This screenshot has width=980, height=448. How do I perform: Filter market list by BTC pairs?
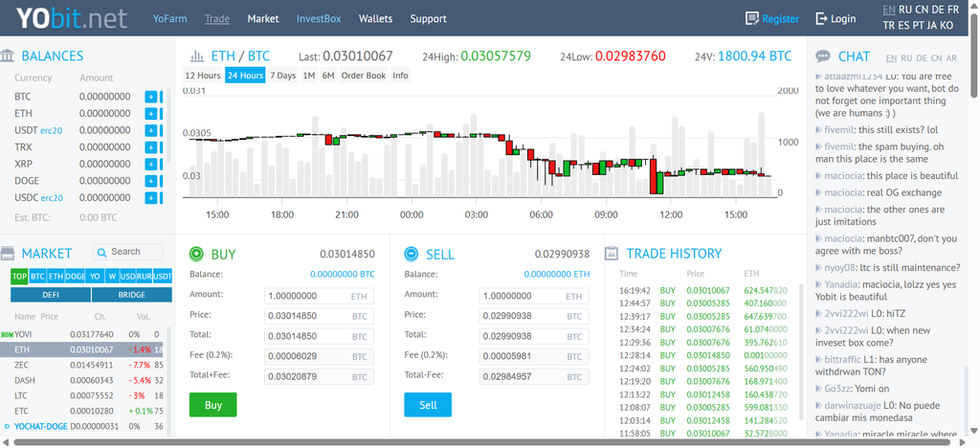pos(37,277)
